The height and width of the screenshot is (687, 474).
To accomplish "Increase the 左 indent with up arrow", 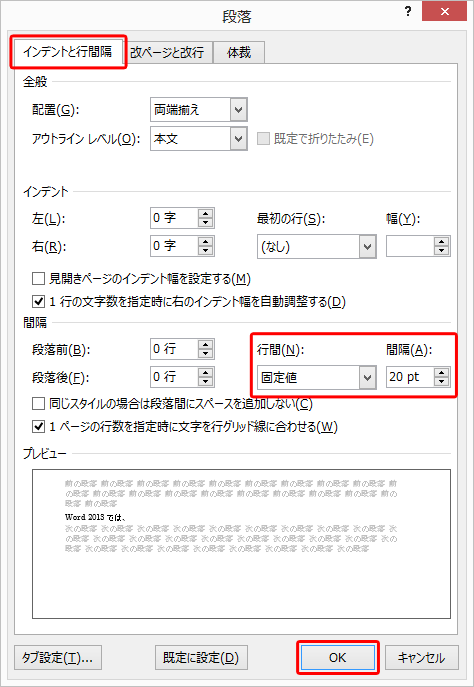I will (205, 213).
